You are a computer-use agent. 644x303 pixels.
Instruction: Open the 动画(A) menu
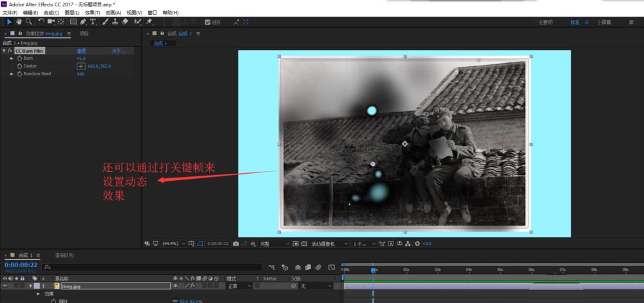click(113, 13)
